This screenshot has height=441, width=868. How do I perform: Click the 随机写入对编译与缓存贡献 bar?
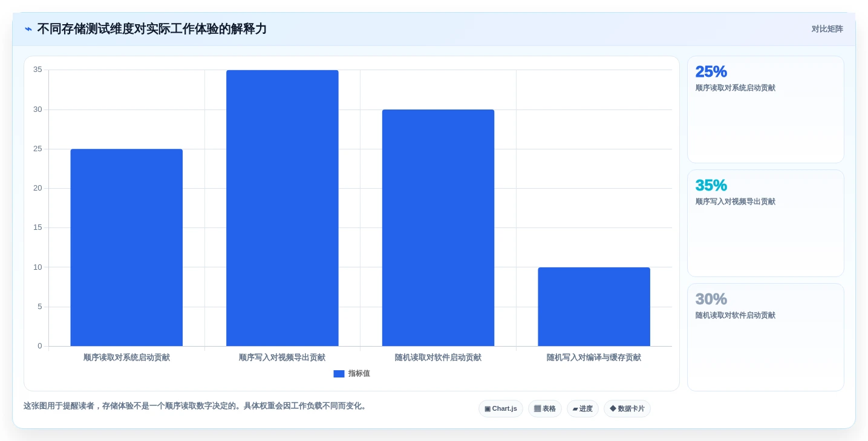594,307
